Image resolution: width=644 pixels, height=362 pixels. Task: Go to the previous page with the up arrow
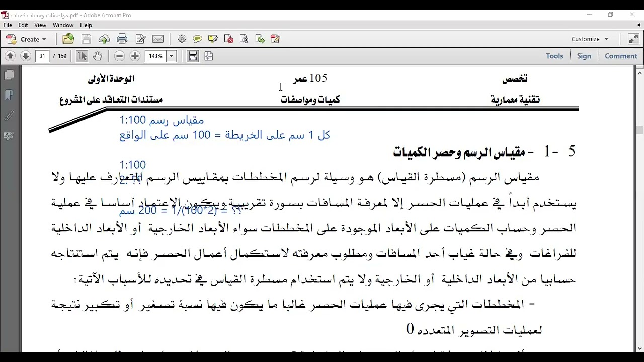pyautogui.click(x=10, y=56)
